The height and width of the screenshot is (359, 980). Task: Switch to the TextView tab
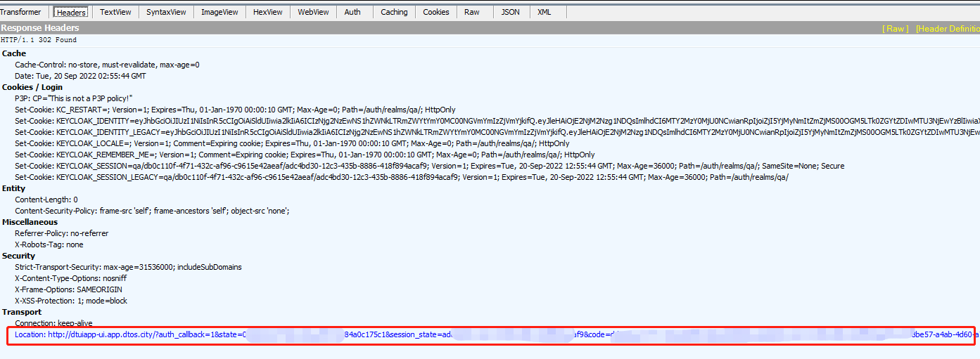[115, 12]
